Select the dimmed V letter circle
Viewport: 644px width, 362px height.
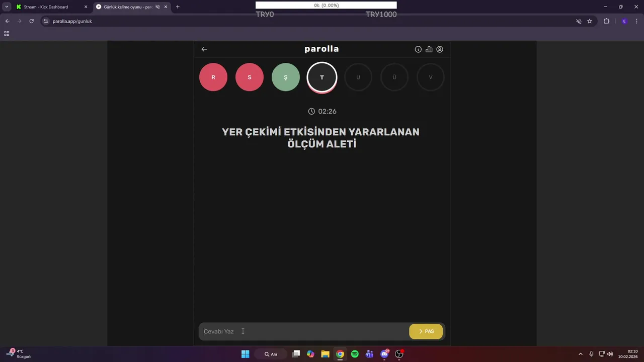tap(431, 77)
